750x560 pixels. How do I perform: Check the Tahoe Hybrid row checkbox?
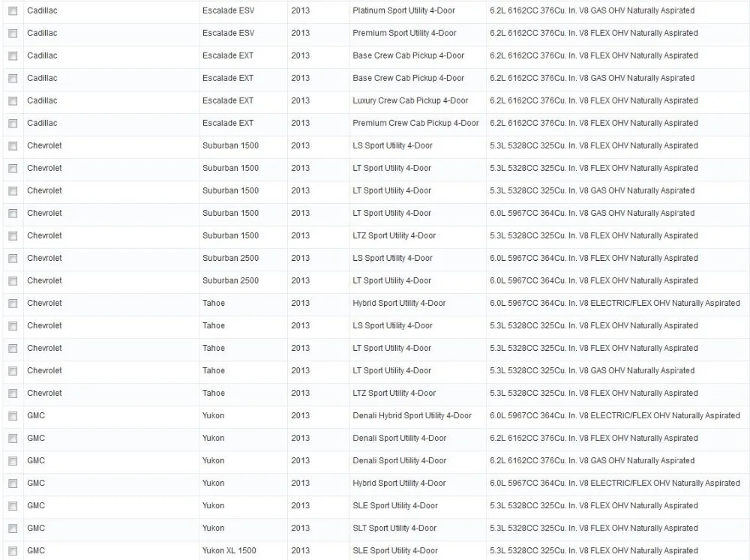click(x=13, y=303)
